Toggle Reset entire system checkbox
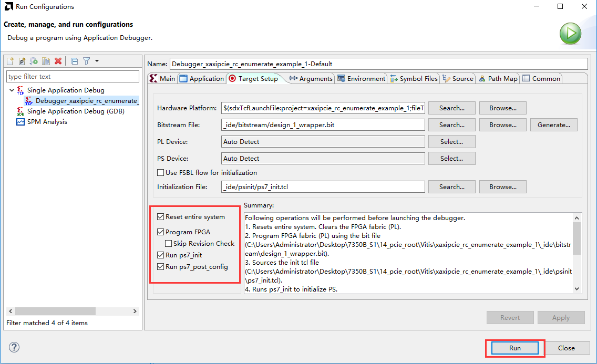597x364 pixels. click(x=161, y=217)
